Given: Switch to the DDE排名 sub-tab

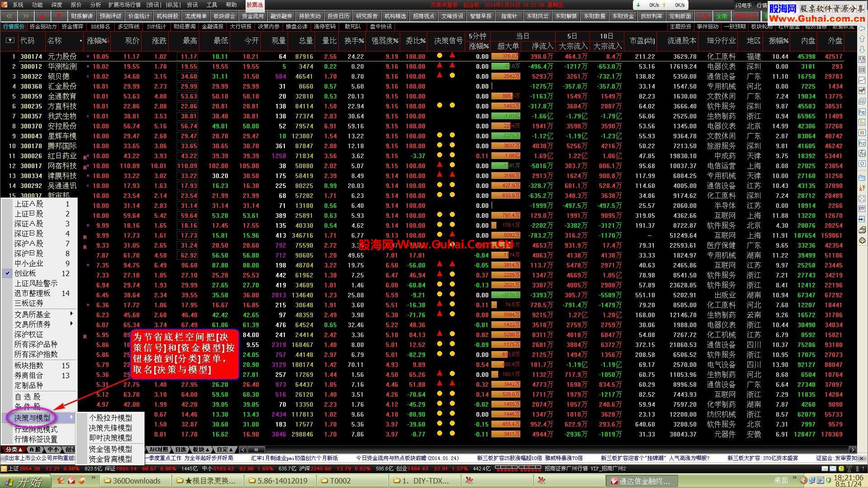Looking at the screenshot, I should click(100, 27).
